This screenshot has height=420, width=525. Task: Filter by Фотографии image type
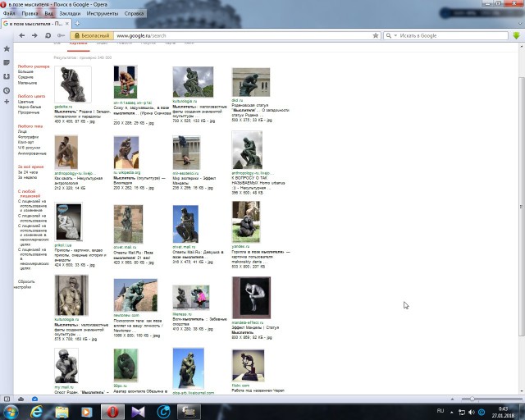pyautogui.click(x=28, y=137)
